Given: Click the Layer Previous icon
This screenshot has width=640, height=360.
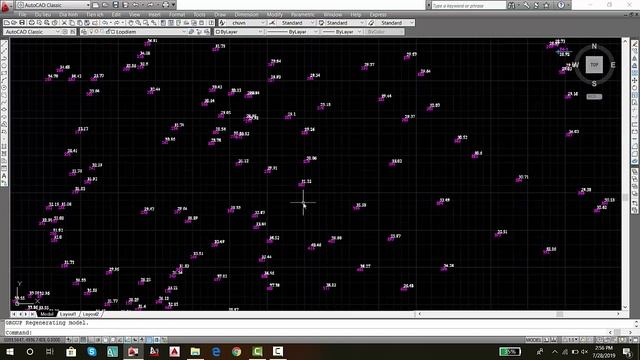Looking at the screenshot, I should [x=200, y=31].
